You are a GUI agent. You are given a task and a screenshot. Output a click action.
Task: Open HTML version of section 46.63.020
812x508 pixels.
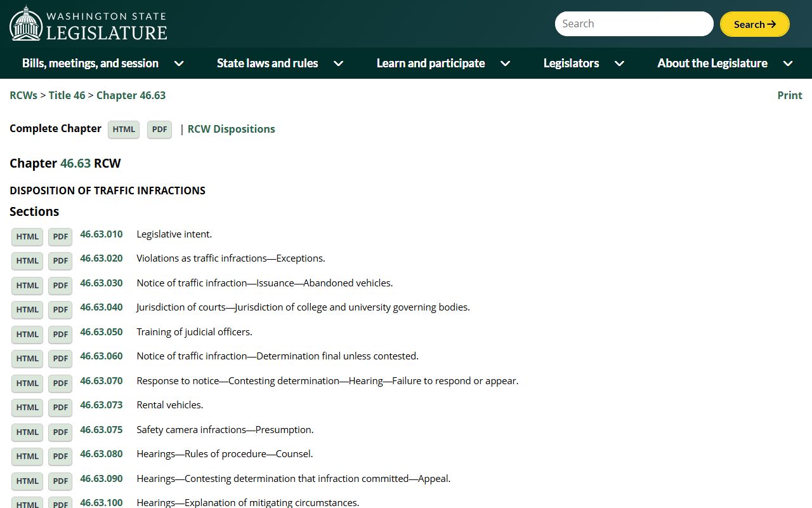pos(27,261)
